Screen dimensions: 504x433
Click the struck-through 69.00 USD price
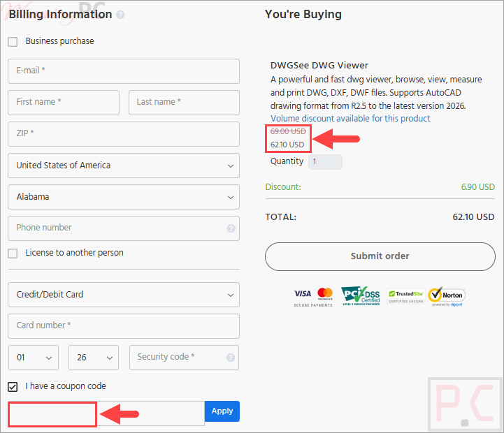point(288,131)
